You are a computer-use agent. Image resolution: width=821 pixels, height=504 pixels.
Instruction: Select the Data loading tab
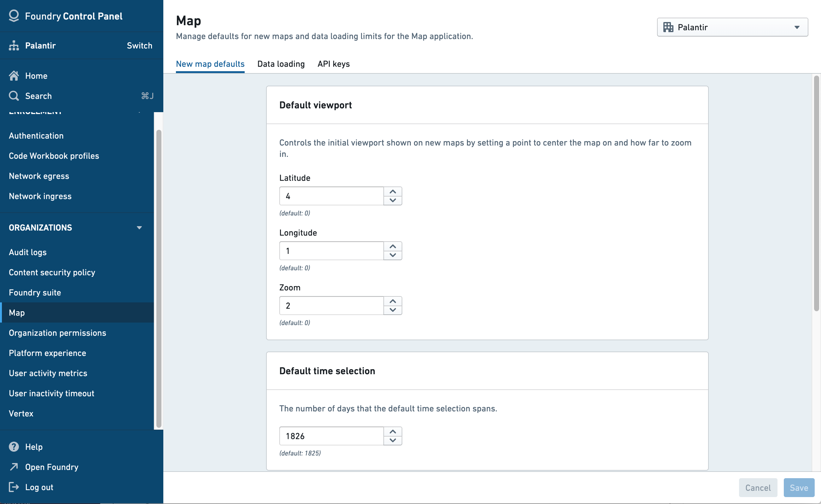280,63
